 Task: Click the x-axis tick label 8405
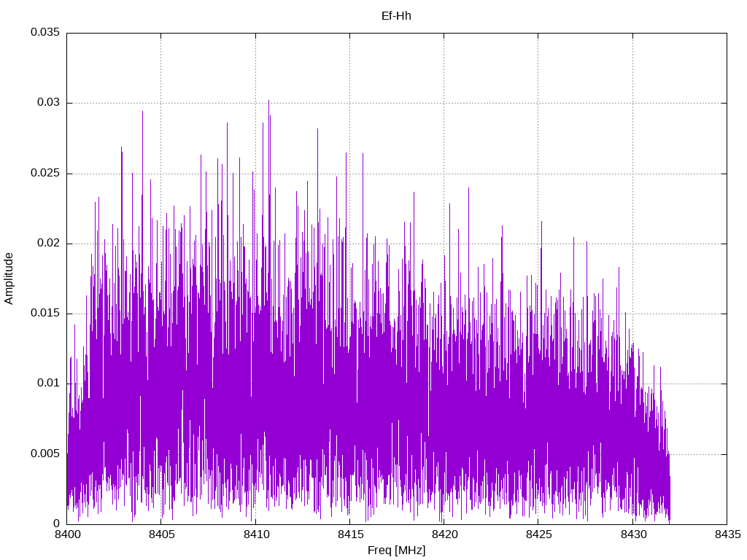161,534
